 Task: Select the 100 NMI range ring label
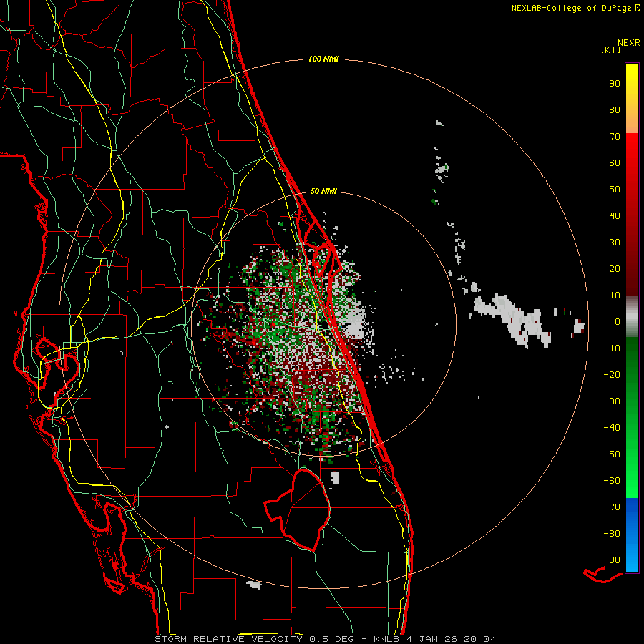(323, 59)
